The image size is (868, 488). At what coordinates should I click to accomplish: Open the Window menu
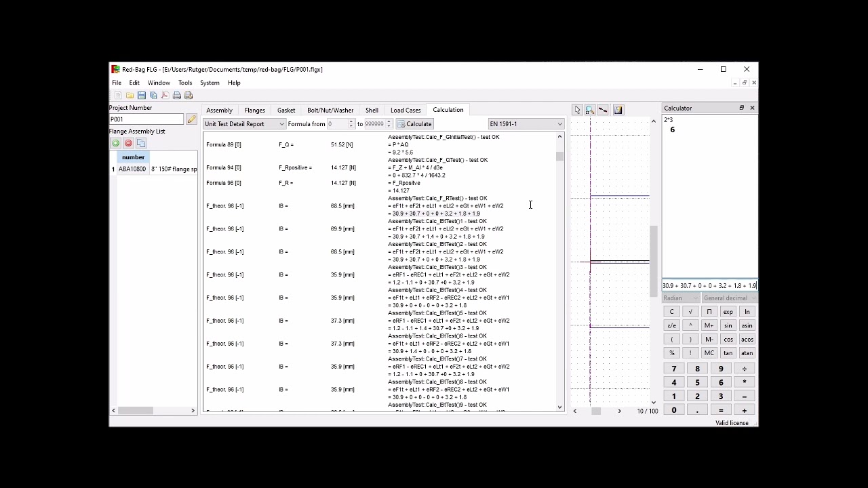[159, 83]
